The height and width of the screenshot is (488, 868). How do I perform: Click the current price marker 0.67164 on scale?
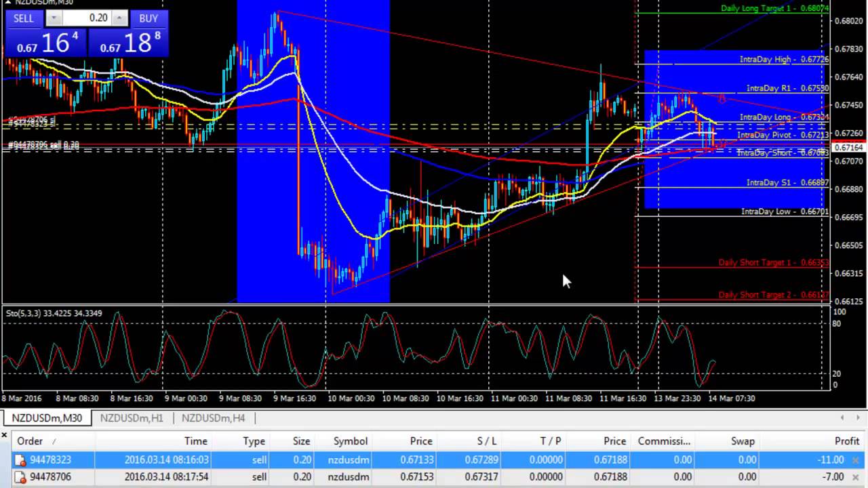tap(848, 148)
